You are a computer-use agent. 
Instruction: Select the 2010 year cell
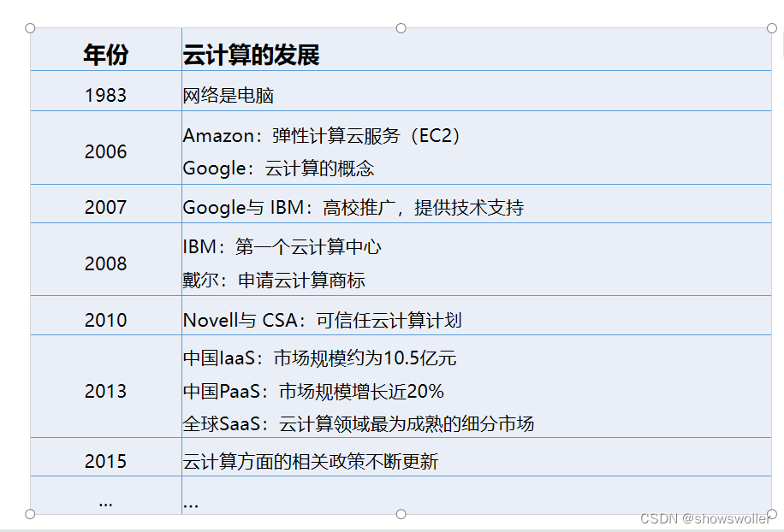tap(105, 316)
